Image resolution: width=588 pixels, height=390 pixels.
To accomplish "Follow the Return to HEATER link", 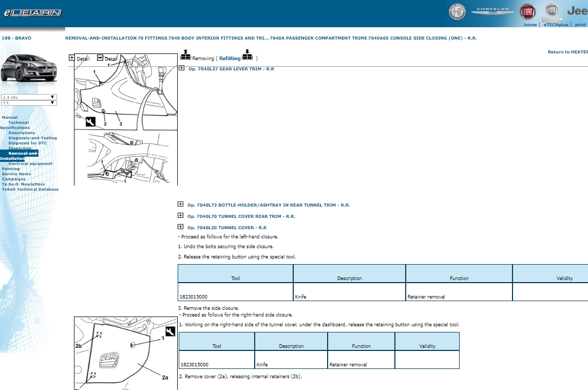I will tap(568, 52).
